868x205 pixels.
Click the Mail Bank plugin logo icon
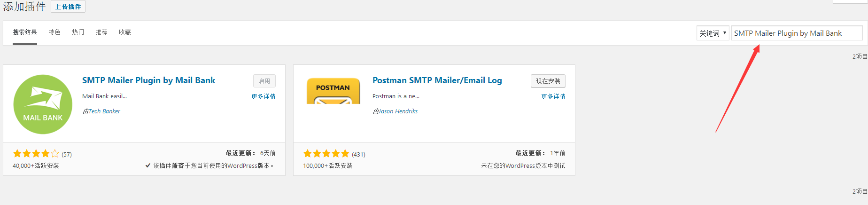coord(43,104)
